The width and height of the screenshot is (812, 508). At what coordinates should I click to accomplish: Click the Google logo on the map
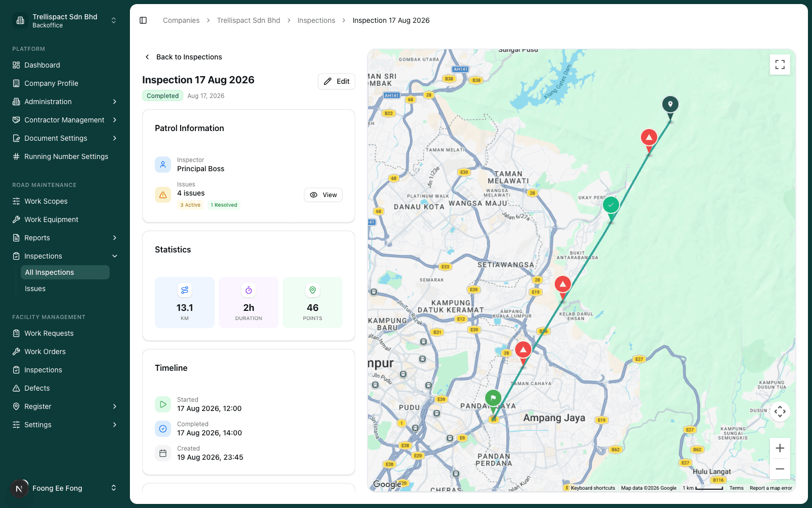point(387,484)
